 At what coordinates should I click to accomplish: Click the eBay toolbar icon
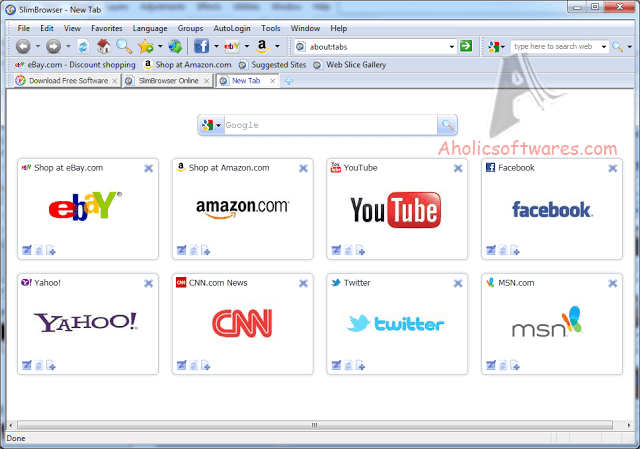click(231, 46)
